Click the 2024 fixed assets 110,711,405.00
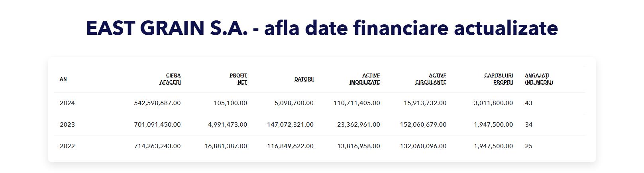644x173 pixels. 357,103
